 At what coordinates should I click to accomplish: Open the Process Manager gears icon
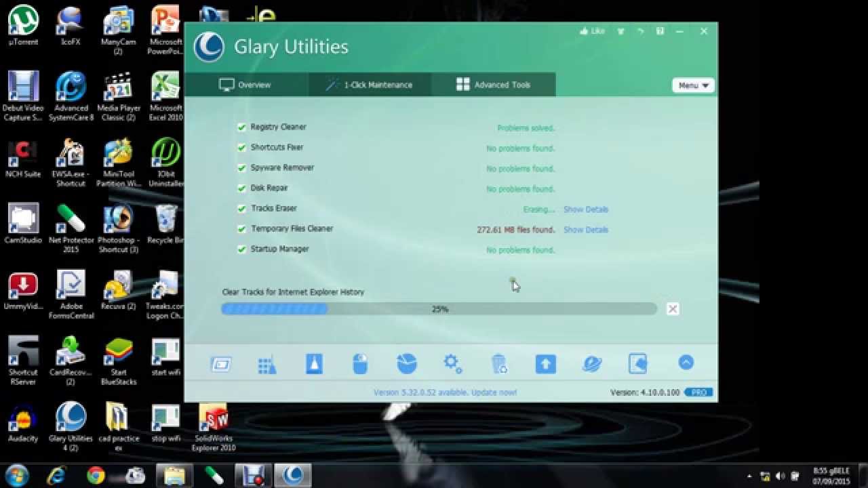452,364
